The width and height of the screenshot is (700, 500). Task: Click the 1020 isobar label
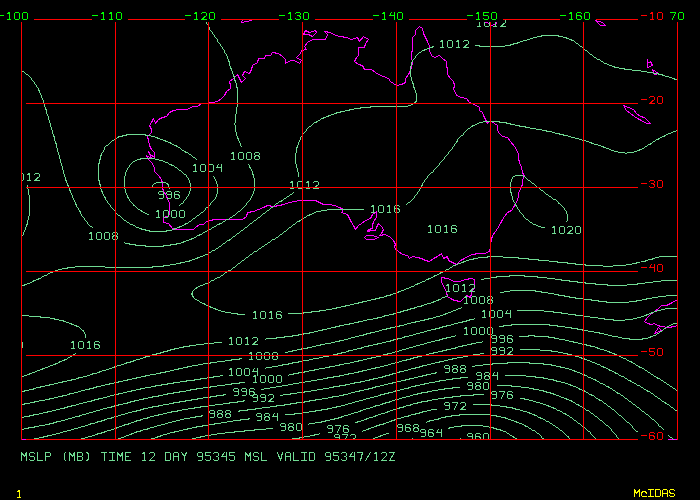coord(566,230)
